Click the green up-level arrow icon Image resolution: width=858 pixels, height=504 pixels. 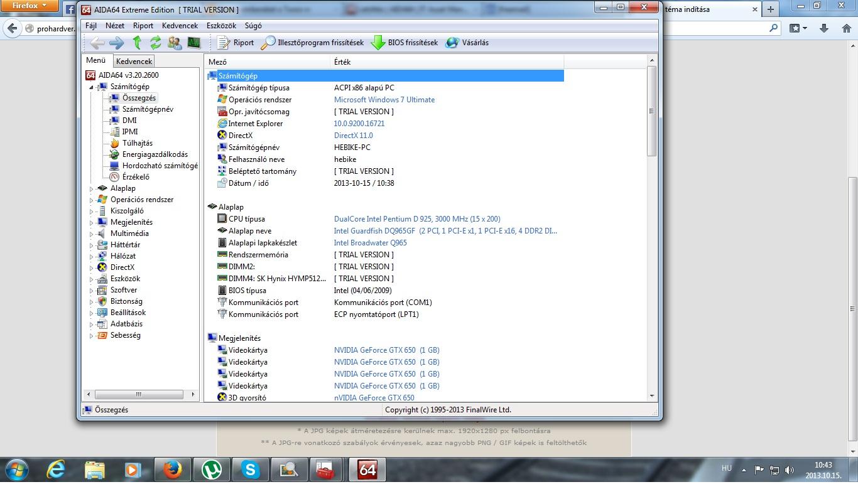[137, 43]
